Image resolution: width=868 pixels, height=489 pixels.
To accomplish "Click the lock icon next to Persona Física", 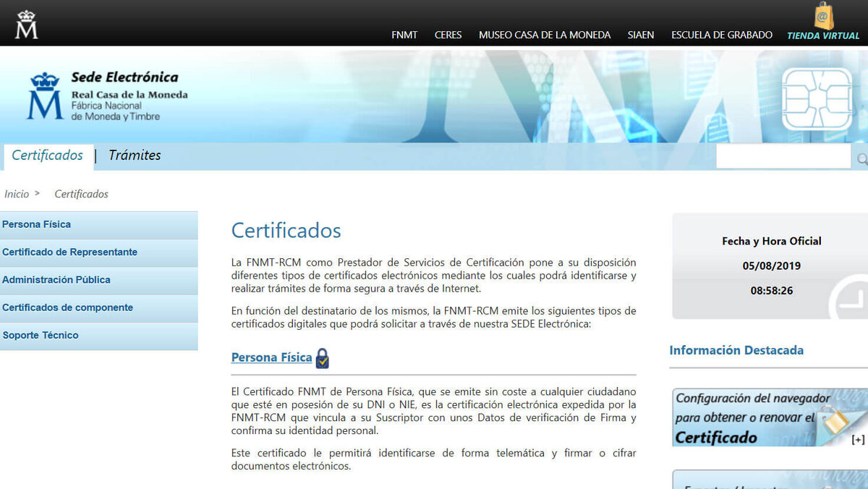I will 323,358.
